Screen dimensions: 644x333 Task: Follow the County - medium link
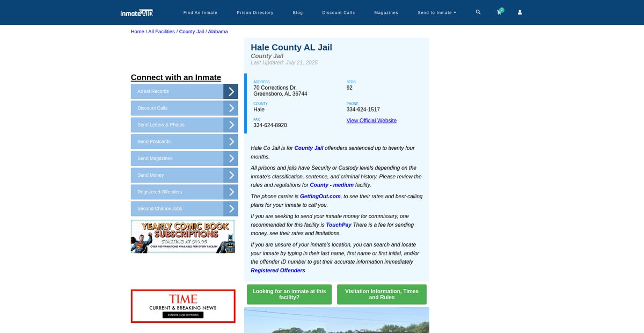point(332,185)
